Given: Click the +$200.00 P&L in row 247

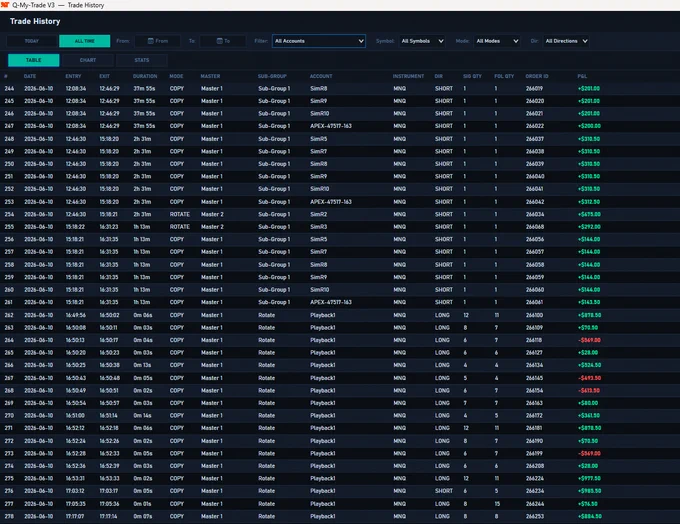Looking at the screenshot, I should (589, 126).
